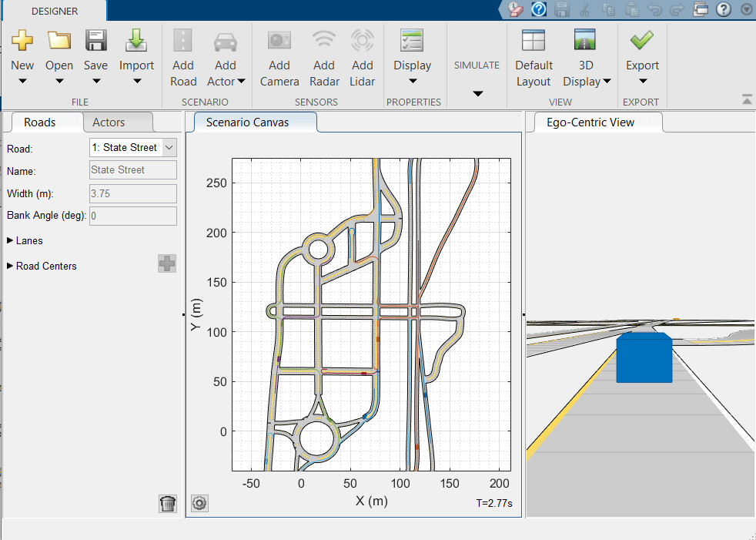This screenshot has width=756, height=540.
Task: Click inside the Width field
Action: pos(132,193)
